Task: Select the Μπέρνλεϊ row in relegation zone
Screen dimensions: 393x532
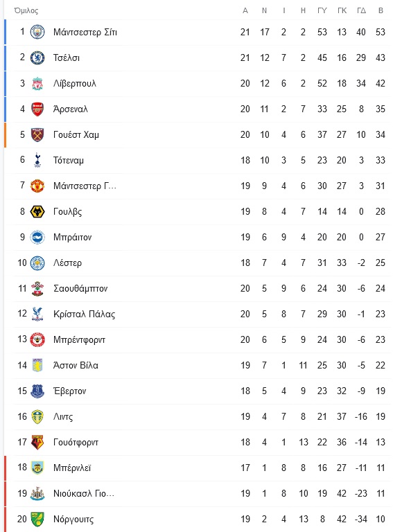Action: (198, 468)
